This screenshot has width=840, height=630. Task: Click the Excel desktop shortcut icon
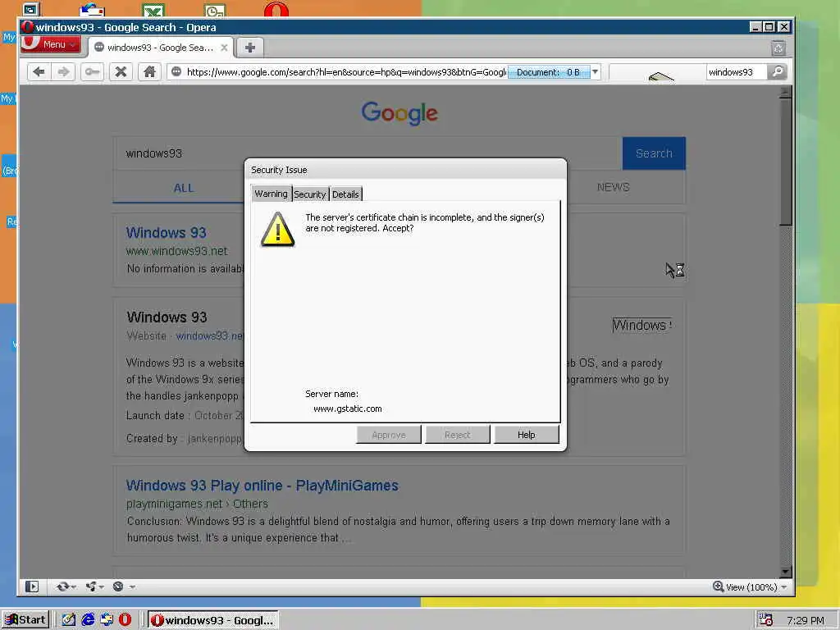point(153,10)
